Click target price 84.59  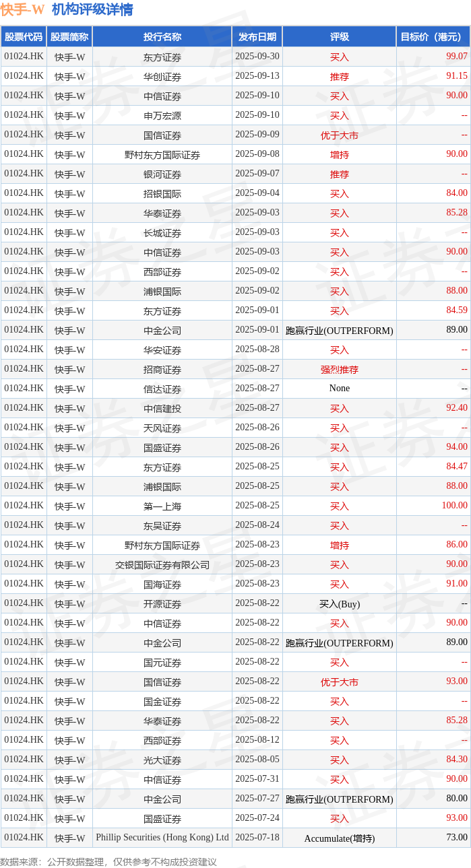coord(457,310)
